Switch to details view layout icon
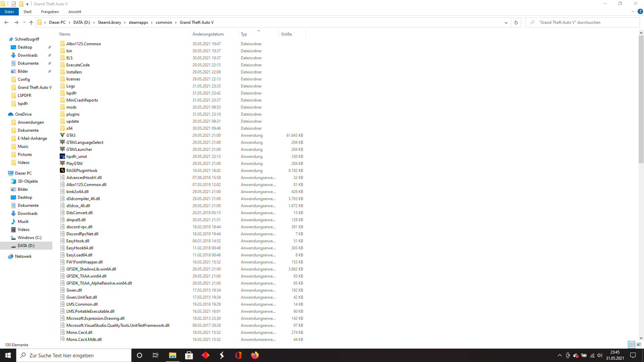This screenshot has height=362, width=644. 632,345
